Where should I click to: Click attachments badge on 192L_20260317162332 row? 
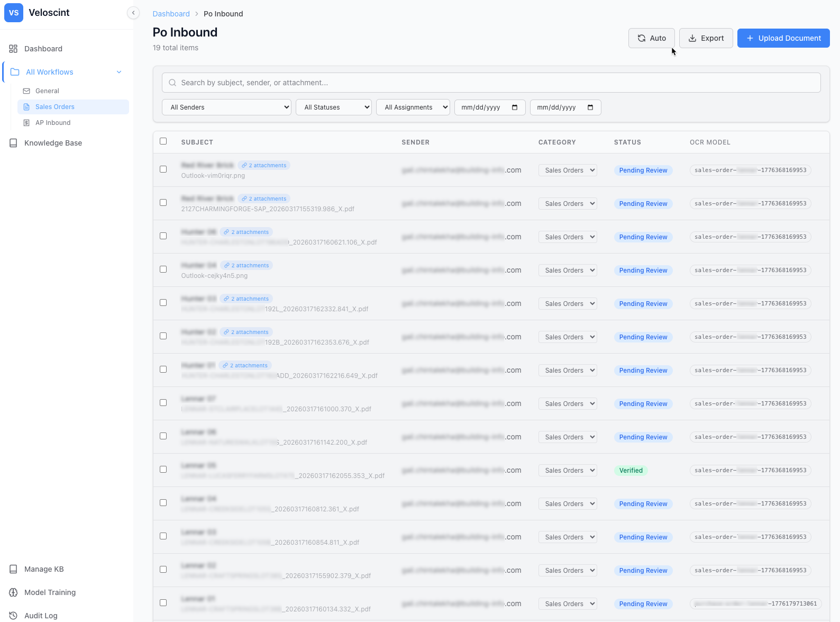pos(246,299)
